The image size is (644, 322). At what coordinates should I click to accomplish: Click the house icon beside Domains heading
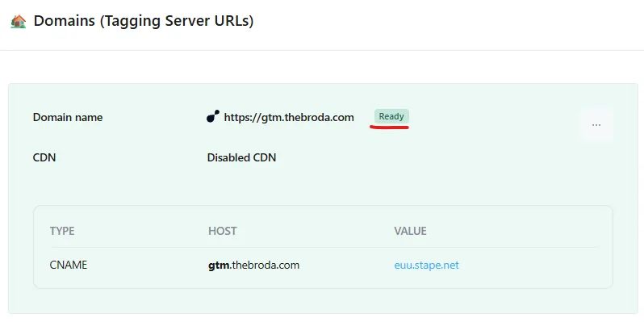tap(19, 21)
